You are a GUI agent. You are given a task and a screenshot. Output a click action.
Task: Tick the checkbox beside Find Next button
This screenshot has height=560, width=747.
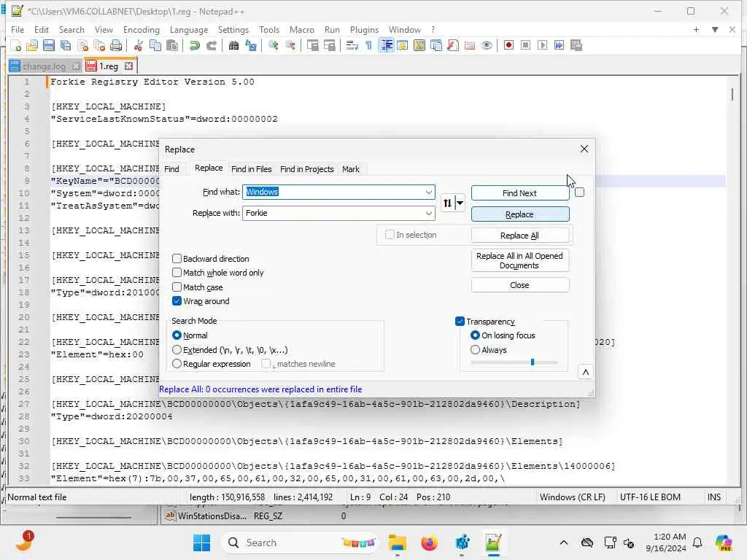point(579,192)
